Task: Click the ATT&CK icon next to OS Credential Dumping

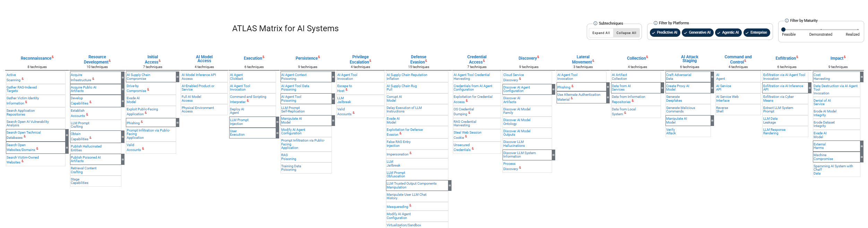Action: tap(469, 113)
